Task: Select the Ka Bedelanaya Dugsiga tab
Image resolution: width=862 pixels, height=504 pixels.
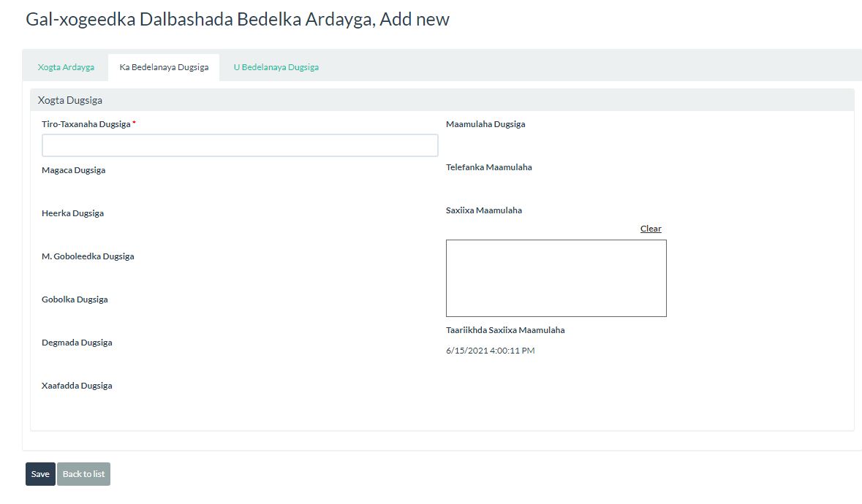Action: [x=164, y=67]
